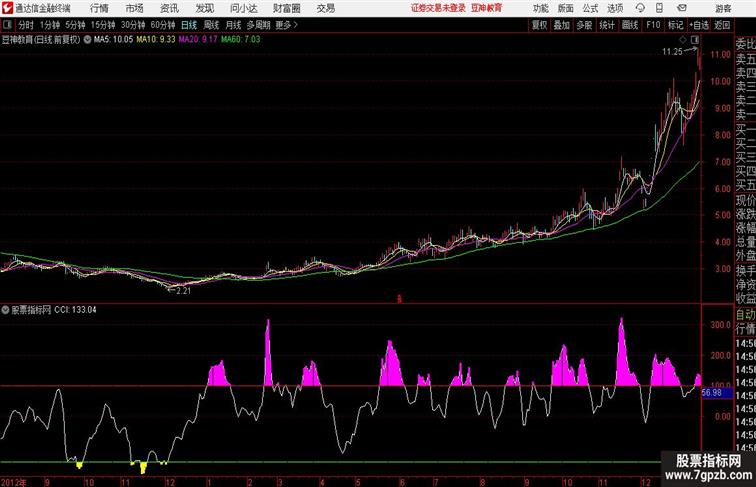The width and height of the screenshot is (756, 487).
Task: Click the 叠加 overlay button
Action: pyautogui.click(x=562, y=25)
